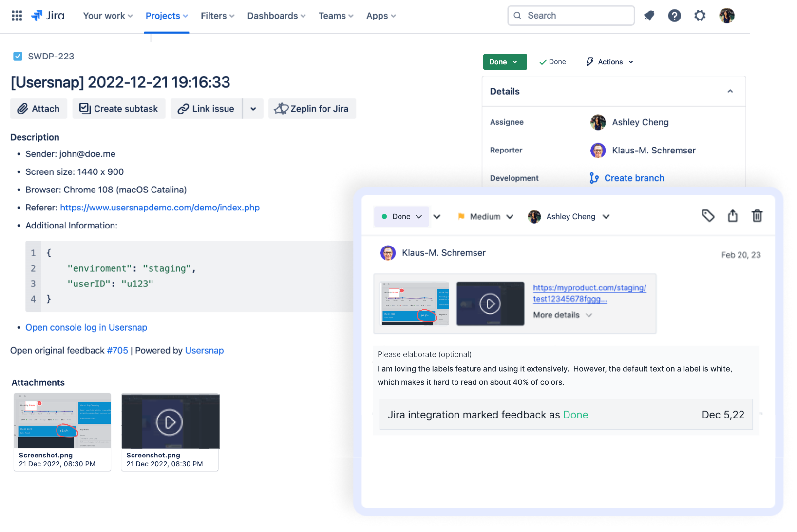Click the Feb 20, 23 date in panel
797x532 pixels.
click(x=740, y=255)
